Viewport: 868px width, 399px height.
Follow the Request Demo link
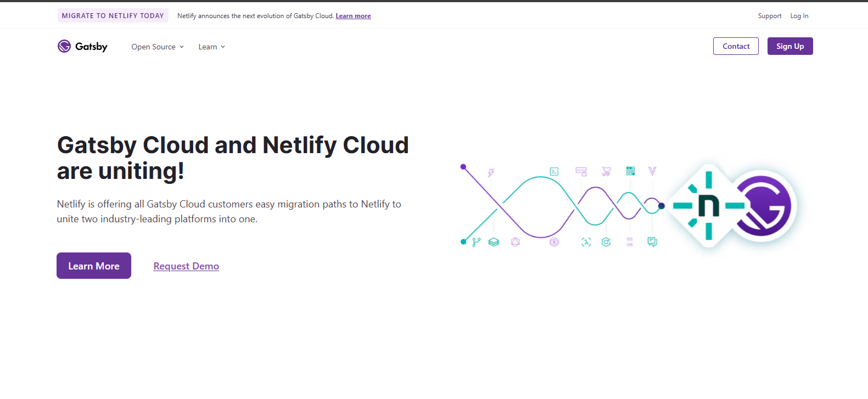click(x=186, y=266)
